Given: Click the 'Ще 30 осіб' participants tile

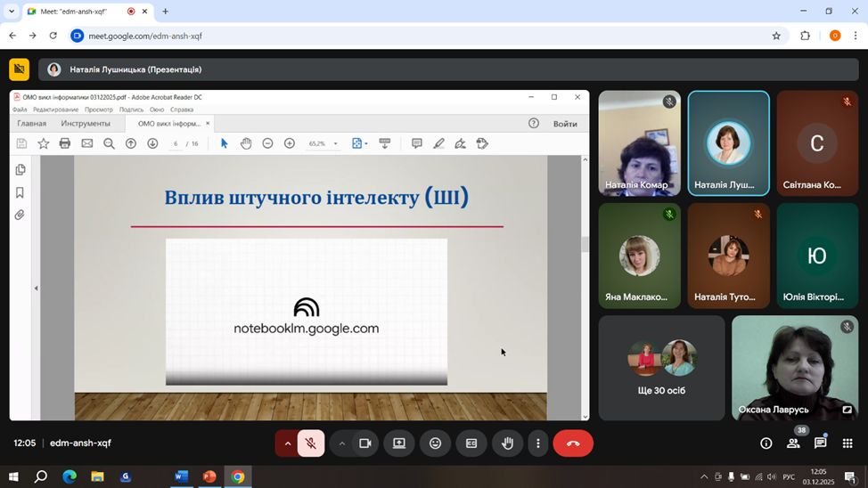Looking at the screenshot, I should point(661,368).
